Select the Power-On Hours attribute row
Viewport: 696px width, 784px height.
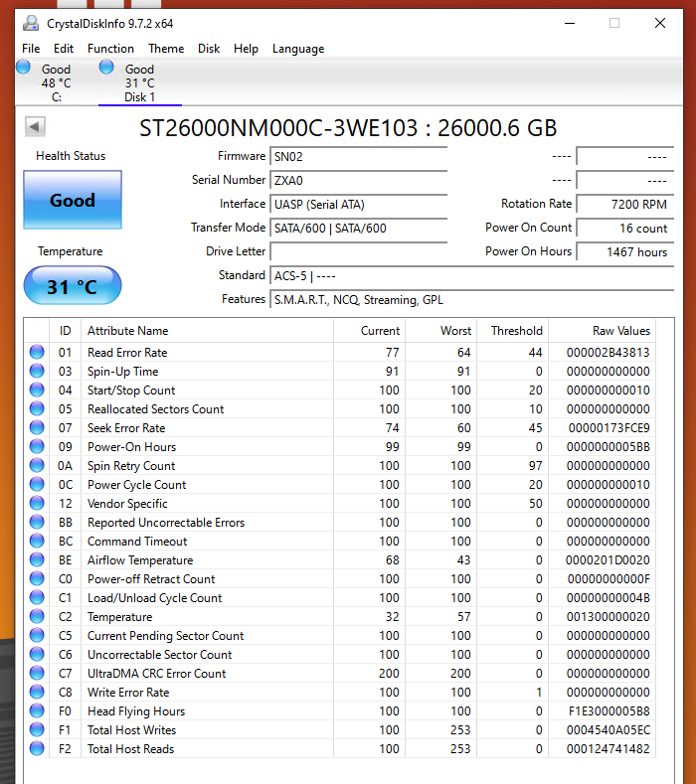131,446
